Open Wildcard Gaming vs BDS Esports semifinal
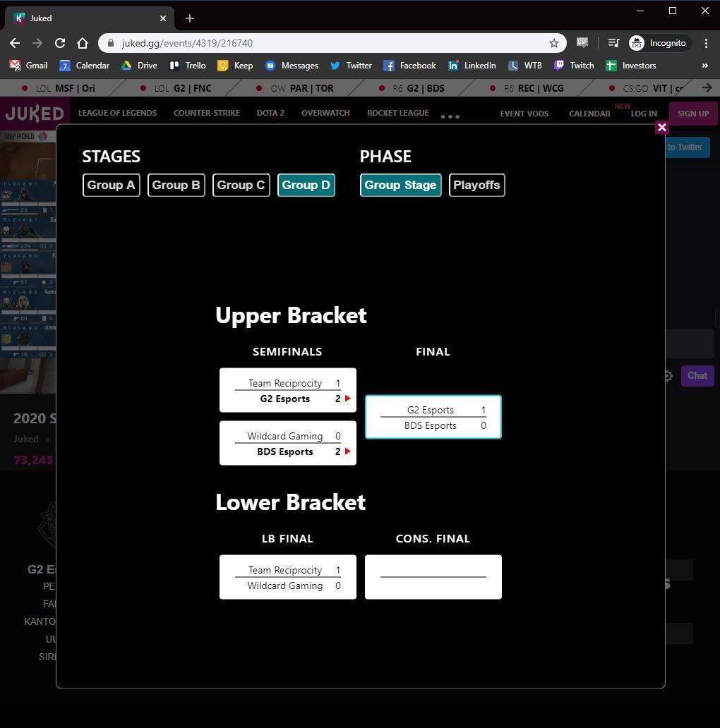Image resolution: width=720 pixels, height=728 pixels. [288, 443]
